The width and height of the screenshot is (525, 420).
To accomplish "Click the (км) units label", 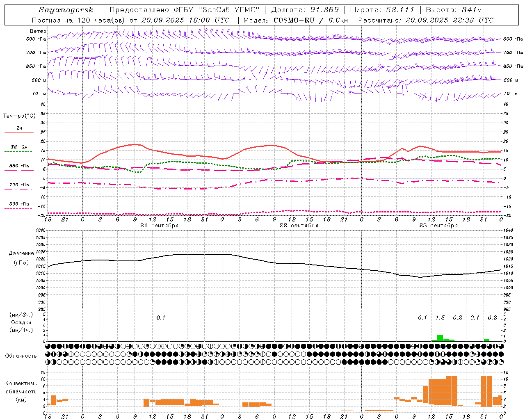I will (x=21, y=399).
